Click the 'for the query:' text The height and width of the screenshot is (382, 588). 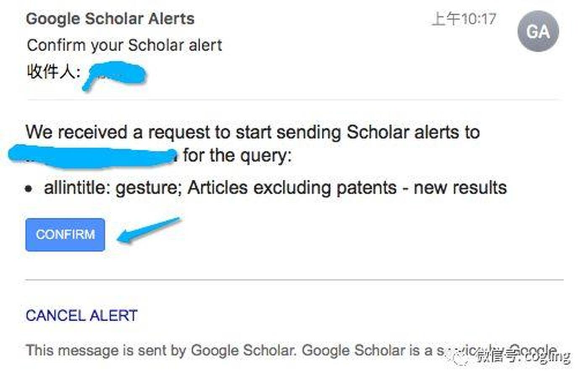[237, 156]
